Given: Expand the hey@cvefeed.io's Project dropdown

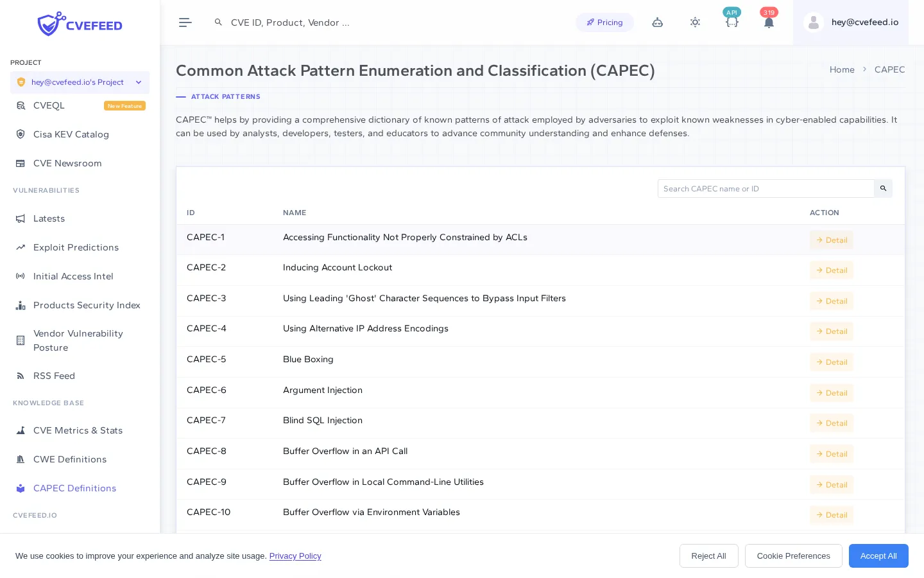Looking at the screenshot, I should click(x=139, y=82).
